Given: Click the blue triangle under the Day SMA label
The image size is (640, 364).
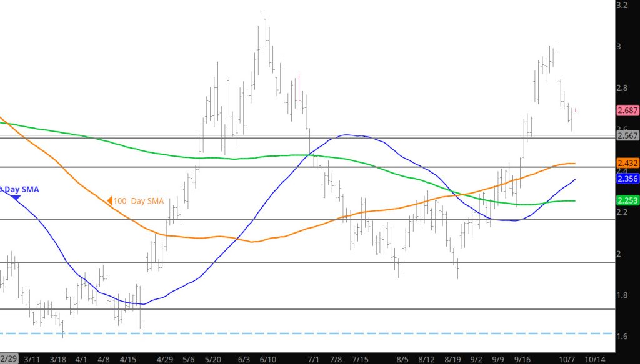Looking at the screenshot, I should tap(16, 197).
